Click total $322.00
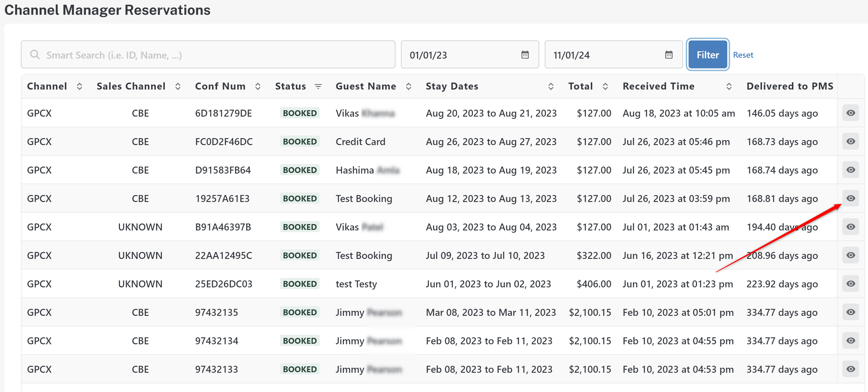Image resolution: width=868 pixels, height=392 pixels. 594,255
